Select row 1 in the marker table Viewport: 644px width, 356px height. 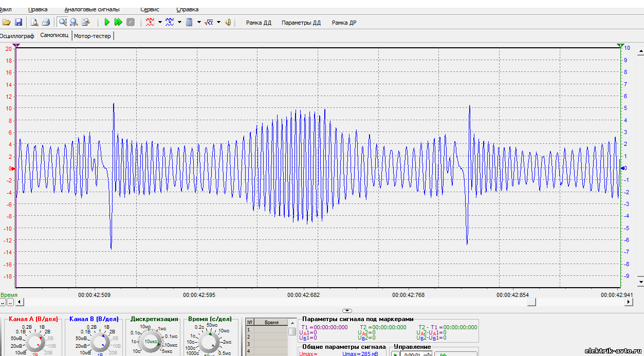point(267,330)
